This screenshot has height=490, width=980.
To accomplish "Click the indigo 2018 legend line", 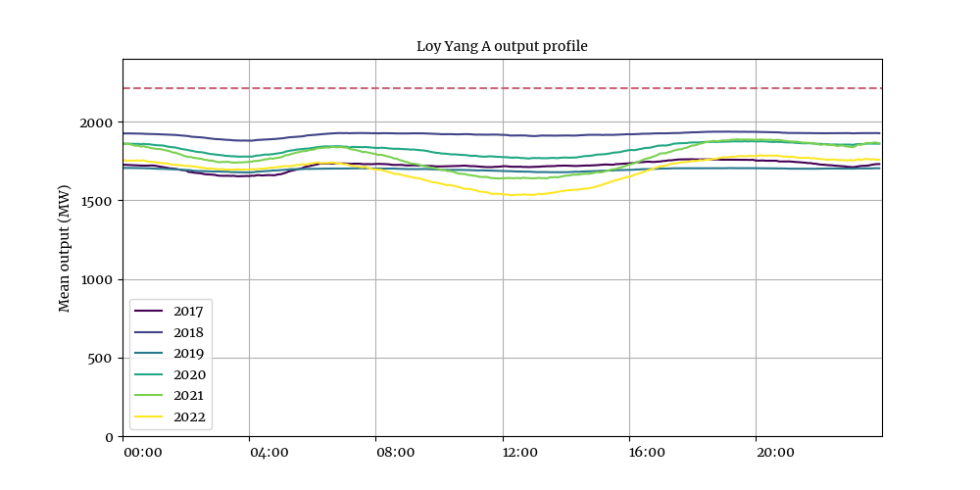I will point(149,332).
